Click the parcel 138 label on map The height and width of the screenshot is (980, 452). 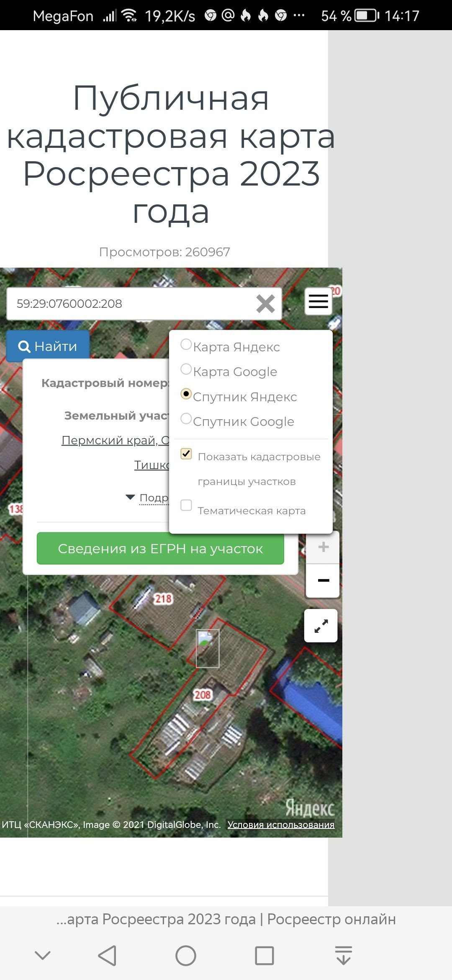click(x=16, y=509)
